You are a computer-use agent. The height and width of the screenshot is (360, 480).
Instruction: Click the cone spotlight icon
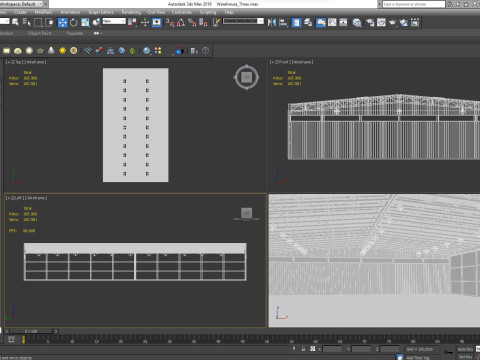51,50
